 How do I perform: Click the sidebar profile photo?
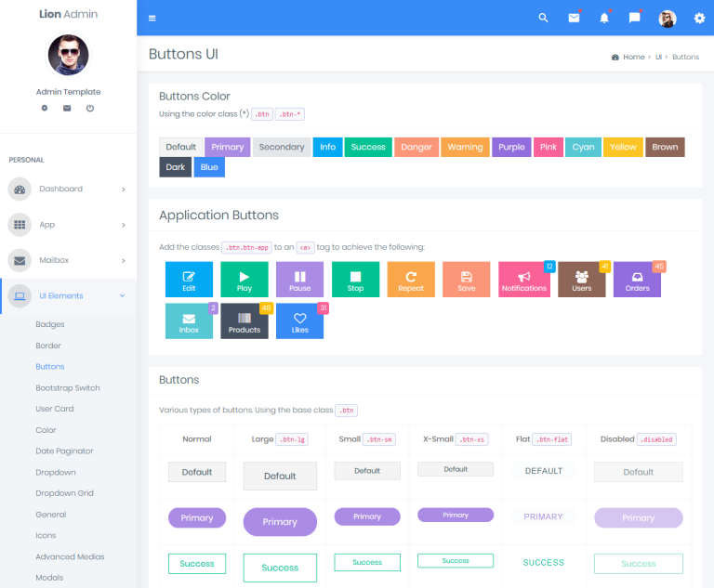click(68, 55)
